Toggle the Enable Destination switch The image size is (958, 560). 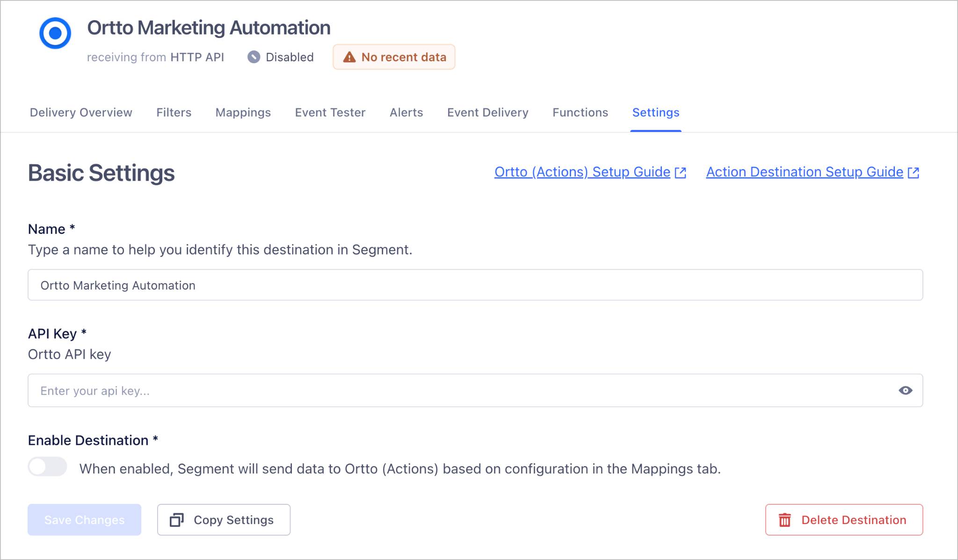point(47,466)
